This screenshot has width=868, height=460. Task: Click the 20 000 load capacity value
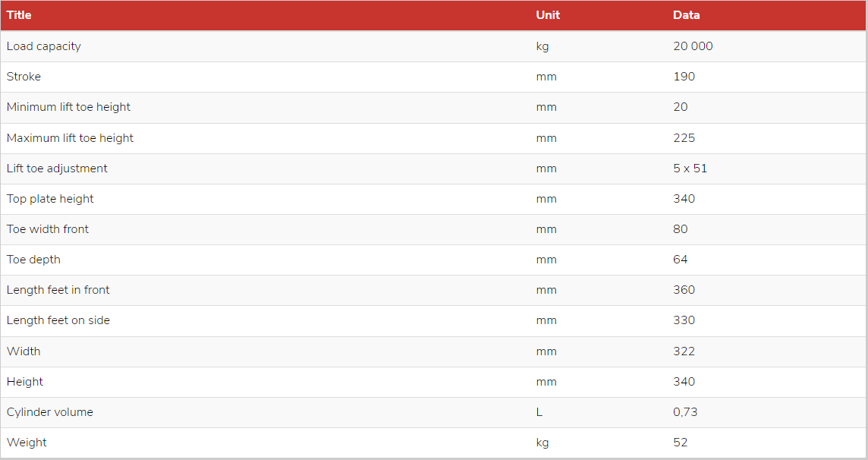point(693,46)
